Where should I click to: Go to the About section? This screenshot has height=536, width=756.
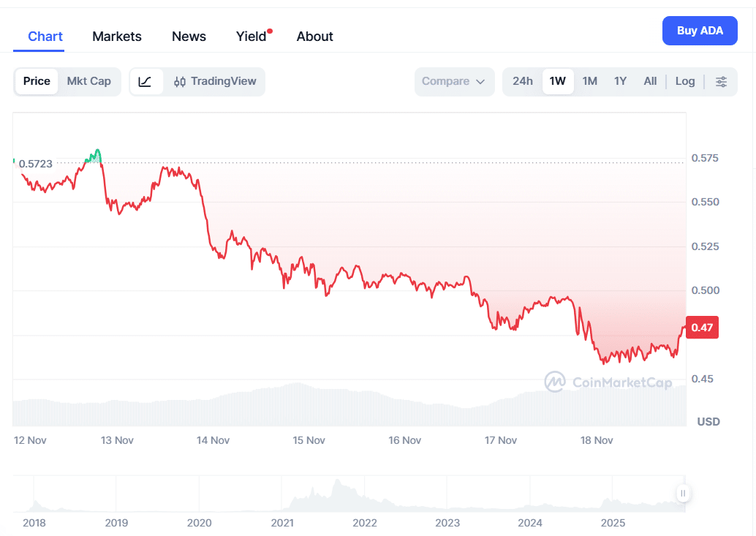click(314, 36)
